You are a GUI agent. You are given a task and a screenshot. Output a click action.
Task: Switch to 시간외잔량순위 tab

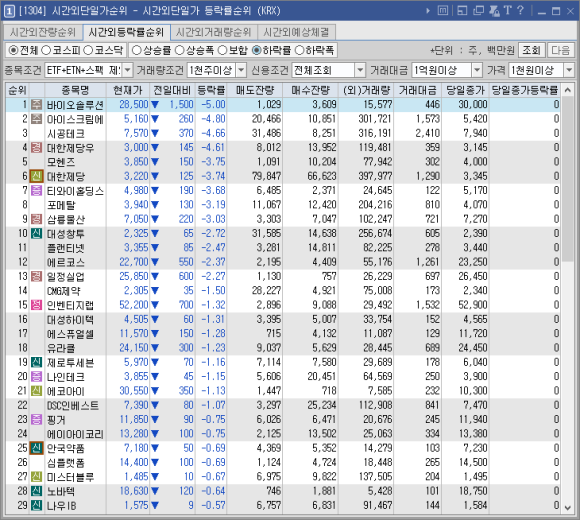click(x=43, y=33)
